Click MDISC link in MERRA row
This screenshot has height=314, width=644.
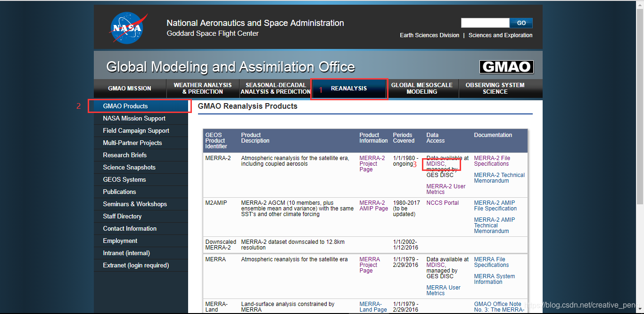click(436, 265)
